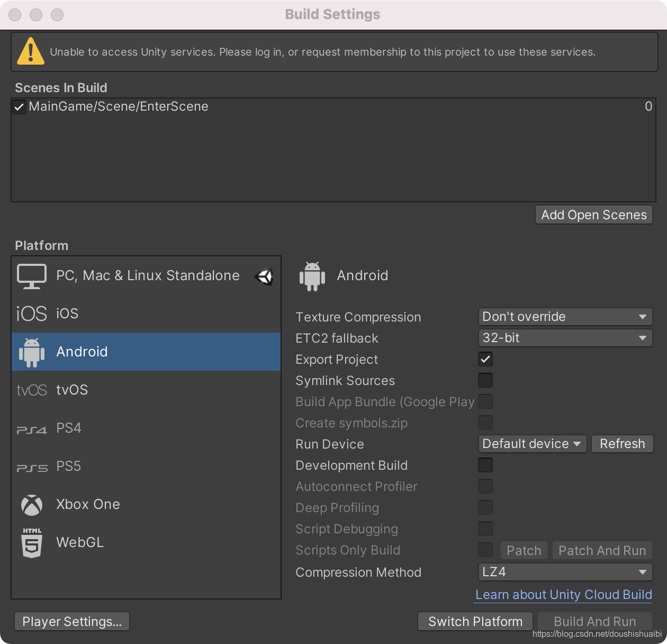667x644 pixels.
Task: Click the iOS platform icon
Action: coord(32,313)
